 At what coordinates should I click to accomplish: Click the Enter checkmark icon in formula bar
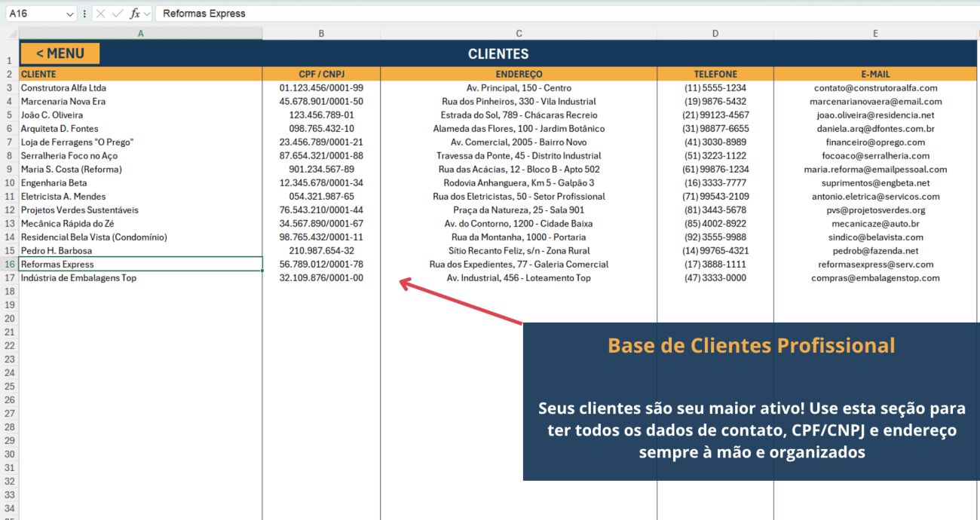[x=117, y=13]
